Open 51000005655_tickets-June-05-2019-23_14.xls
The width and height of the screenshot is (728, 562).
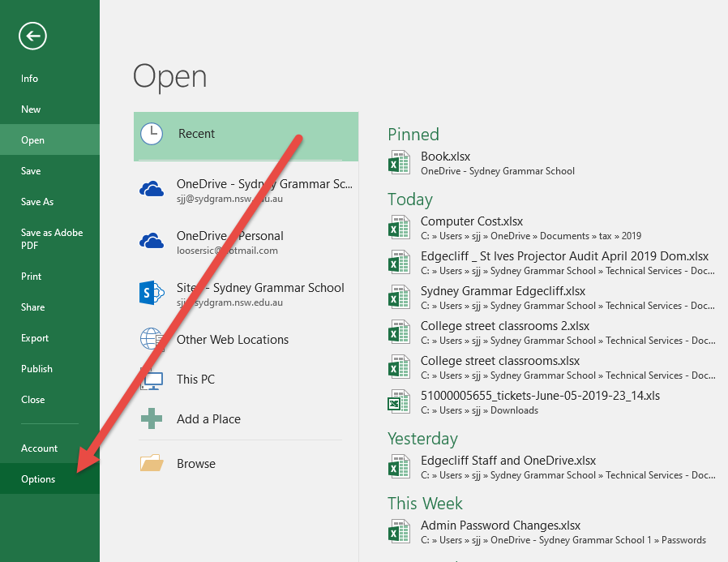[553, 402]
